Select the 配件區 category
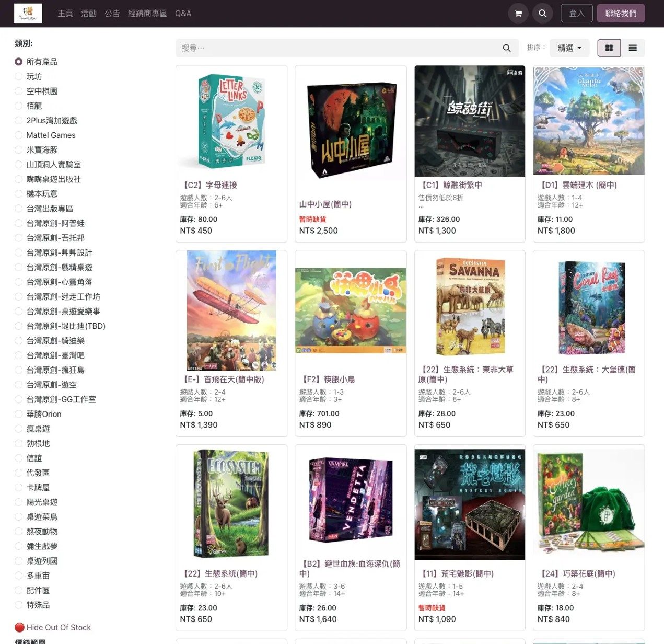 pos(32,590)
